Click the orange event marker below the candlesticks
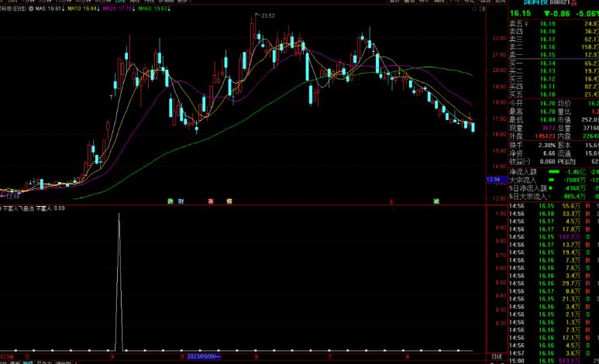Viewport: 599px width, 364px height. click(x=229, y=201)
